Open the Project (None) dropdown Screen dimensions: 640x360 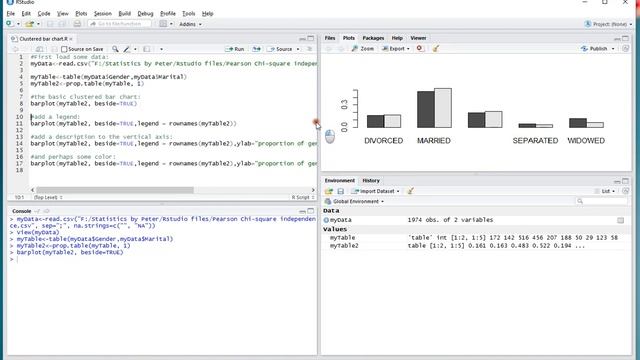[608, 24]
